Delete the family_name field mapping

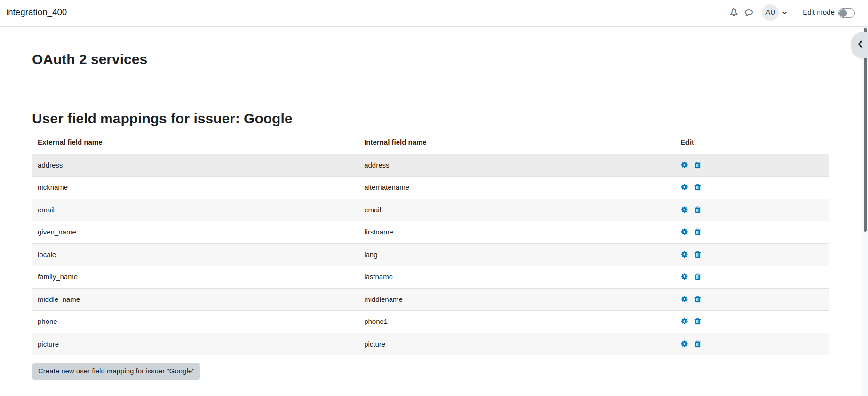coord(698,276)
